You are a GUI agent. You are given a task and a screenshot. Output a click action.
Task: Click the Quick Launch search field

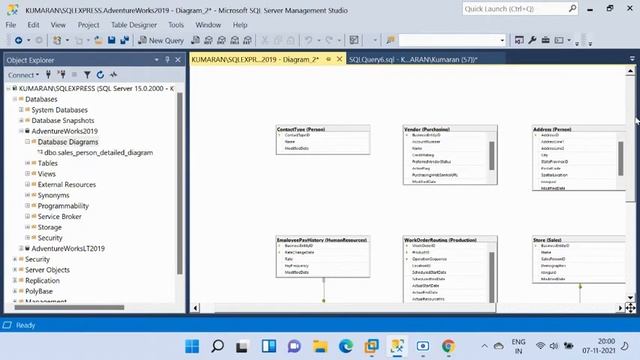[x=520, y=9]
